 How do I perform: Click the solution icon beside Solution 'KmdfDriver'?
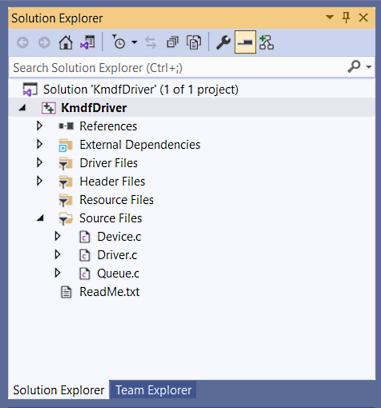tap(30, 90)
